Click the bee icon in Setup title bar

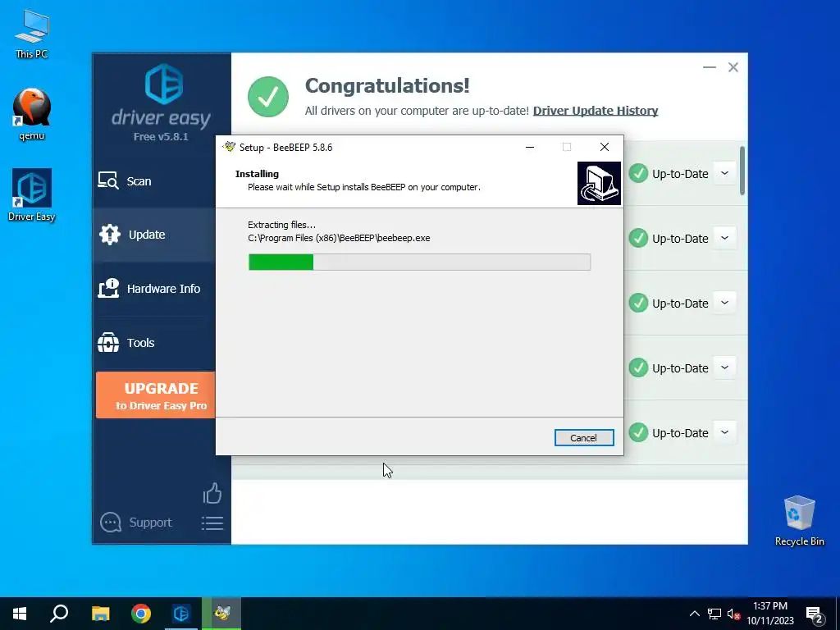[x=230, y=147]
